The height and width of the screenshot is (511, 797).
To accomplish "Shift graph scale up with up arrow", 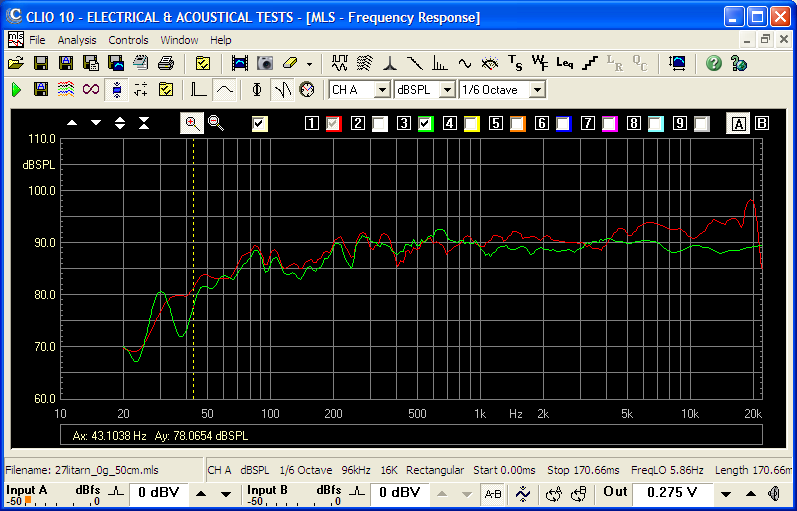I will pyautogui.click(x=72, y=123).
